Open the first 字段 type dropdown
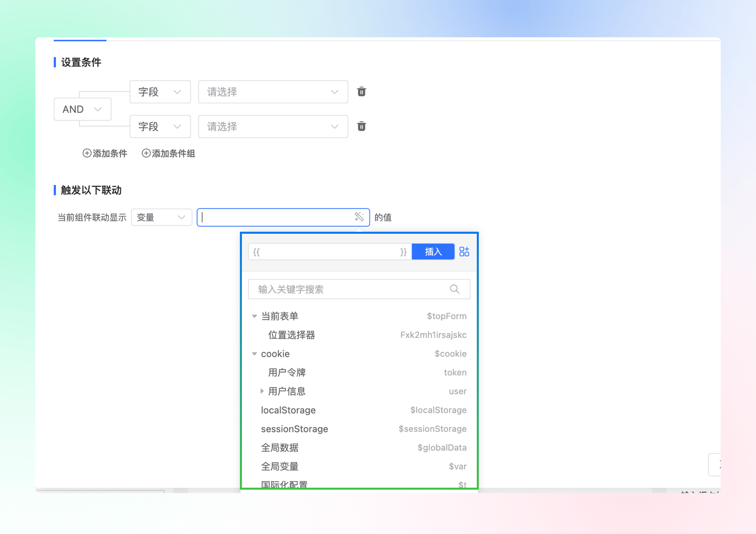The height and width of the screenshot is (534, 756). (x=160, y=92)
